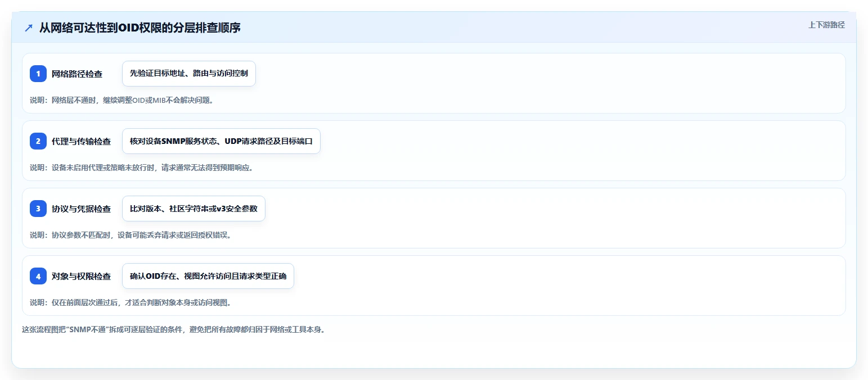Select the 代理与传输检查 step label

[81, 141]
